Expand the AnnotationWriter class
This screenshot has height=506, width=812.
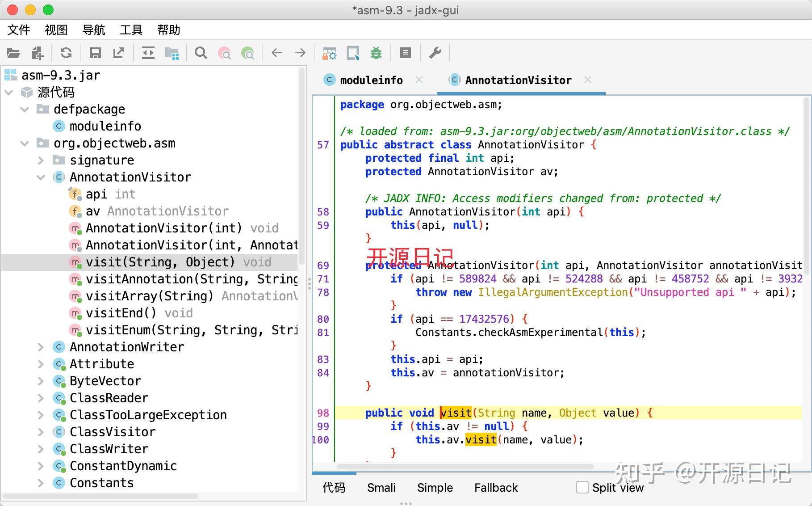tap(41, 347)
